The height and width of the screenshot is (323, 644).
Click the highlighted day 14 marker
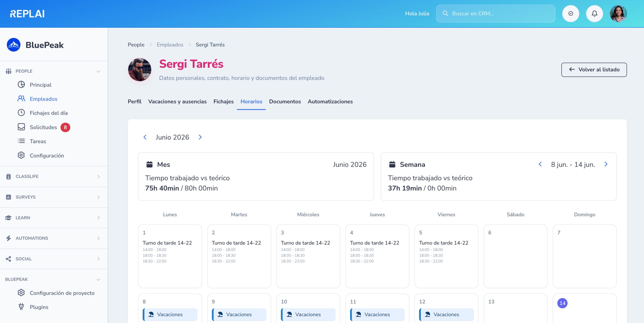[x=562, y=303]
